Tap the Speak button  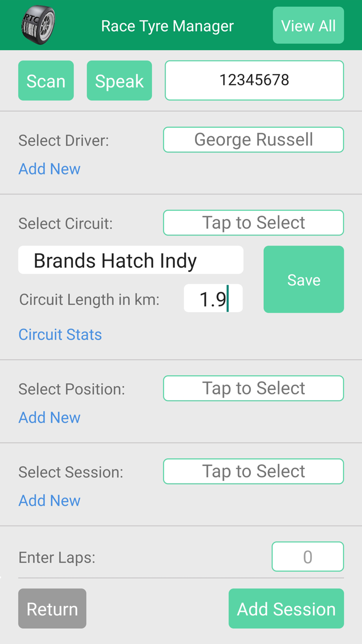pos(119,80)
